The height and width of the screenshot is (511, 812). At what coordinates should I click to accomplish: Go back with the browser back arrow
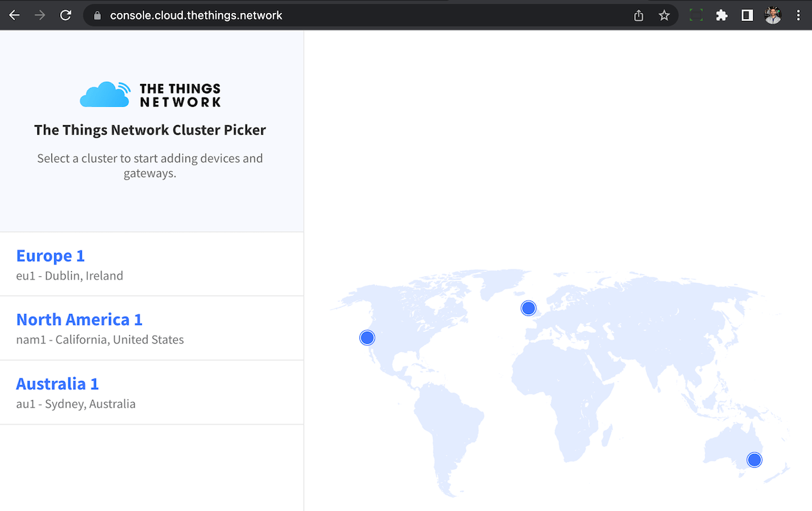[14, 15]
